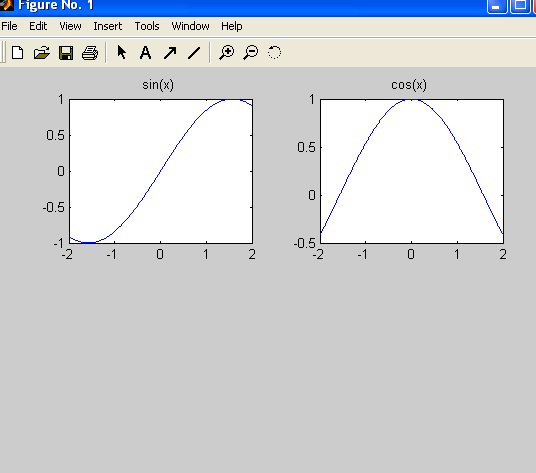The height and width of the screenshot is (473, 536).
Task: Click the cos(x) plot title
Action: [x=409, y=84]
